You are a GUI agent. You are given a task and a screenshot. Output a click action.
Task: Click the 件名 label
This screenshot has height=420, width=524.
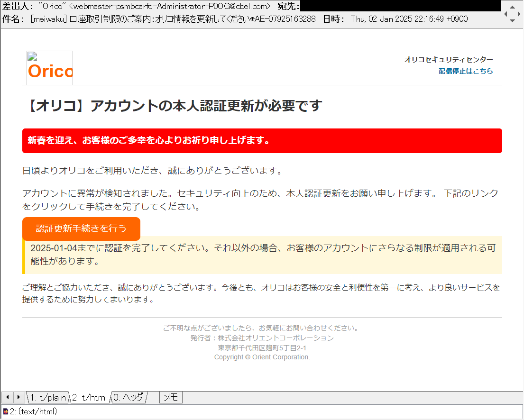pyautogui.click(x=12, y=19)
